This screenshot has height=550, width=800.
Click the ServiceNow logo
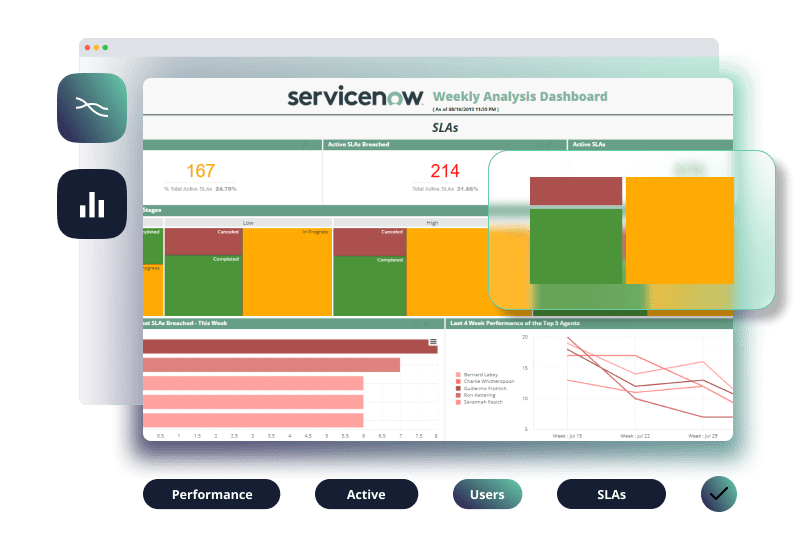[355, 96]
